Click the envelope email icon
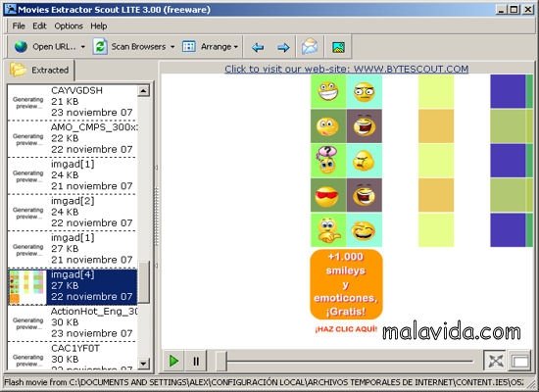This screenshot has width=539, height=392. point(310,46)
